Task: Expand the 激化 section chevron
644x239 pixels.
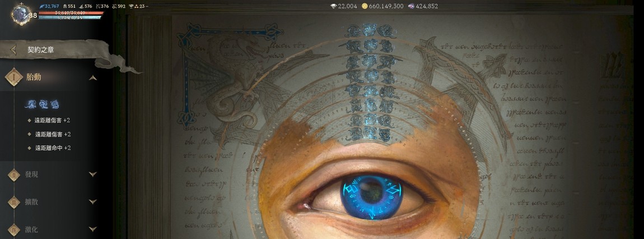Action: click(93, 229)
